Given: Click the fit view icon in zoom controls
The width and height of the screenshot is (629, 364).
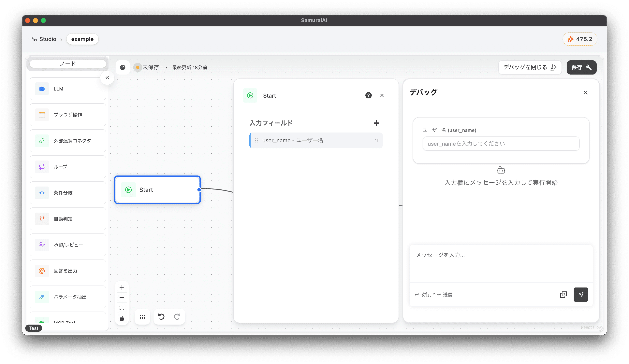Looking at the screenshot, I should point(122,308).
